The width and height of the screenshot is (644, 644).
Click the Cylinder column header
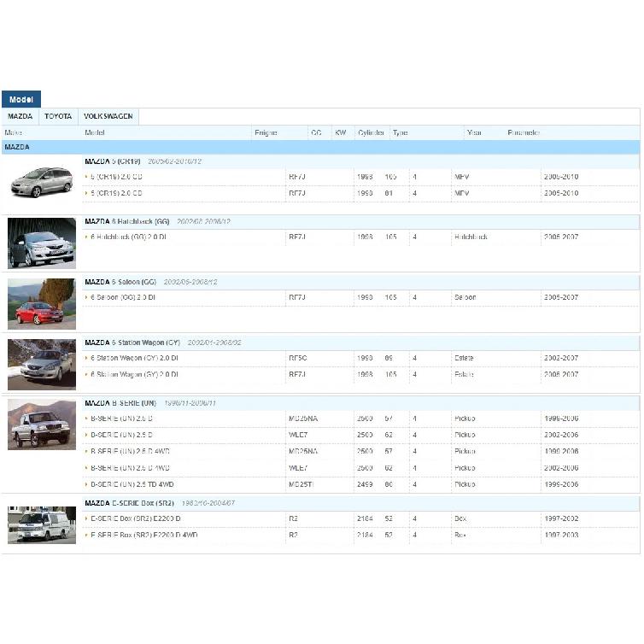371,132
